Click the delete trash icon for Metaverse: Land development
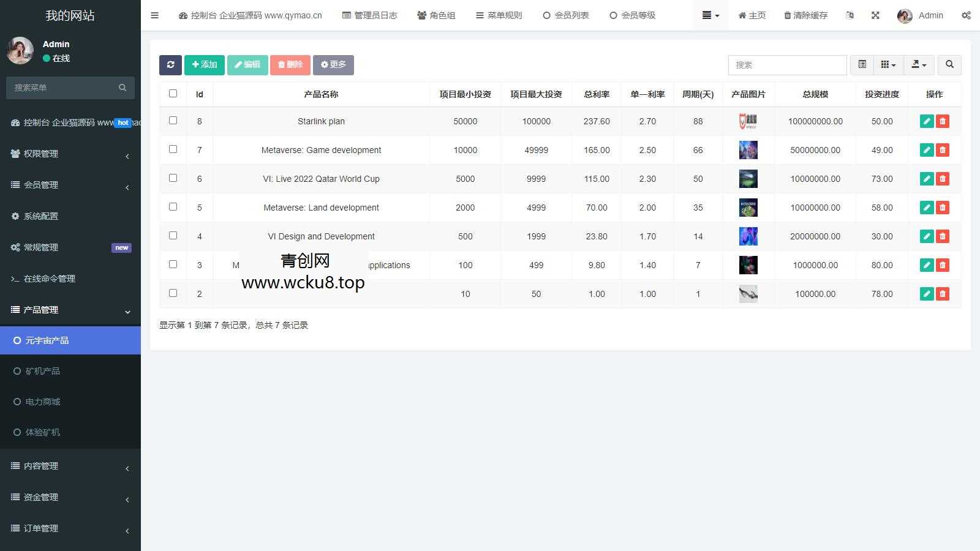The height and width of the screenshot is (551, 980). click(x=943, y=208)
